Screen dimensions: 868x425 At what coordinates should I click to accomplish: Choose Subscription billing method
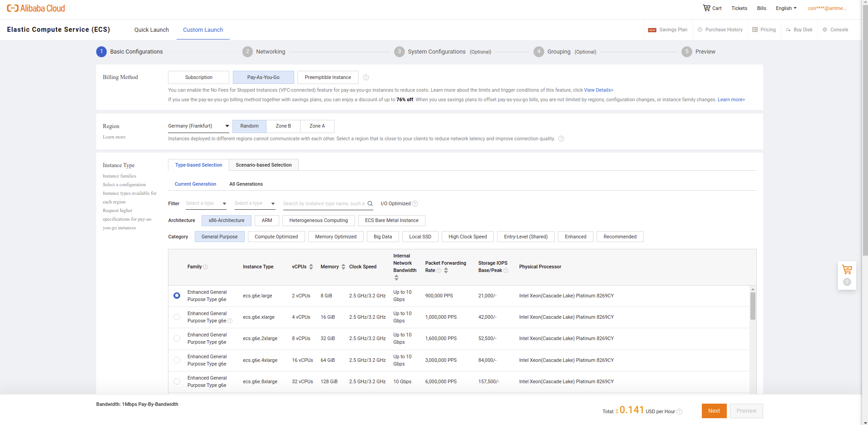tap(198, 77)
